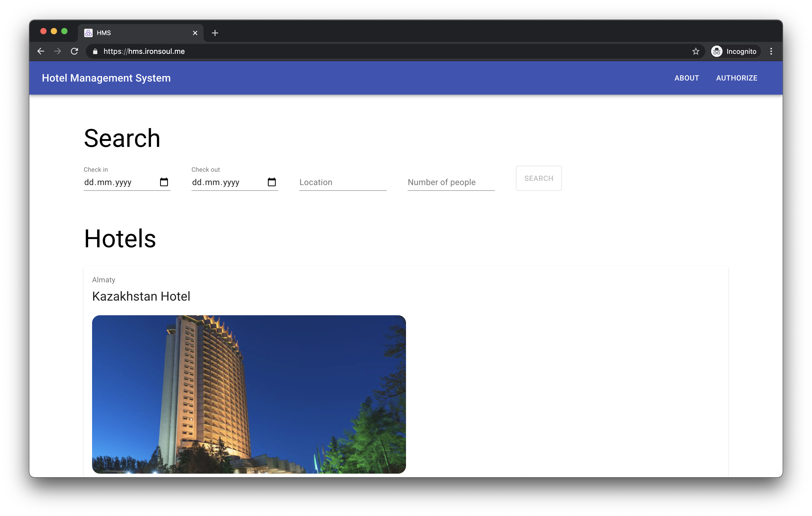Open Chrome three-dot menu
The height and width of the screenshot is (516, 812).
pos(771,51)
